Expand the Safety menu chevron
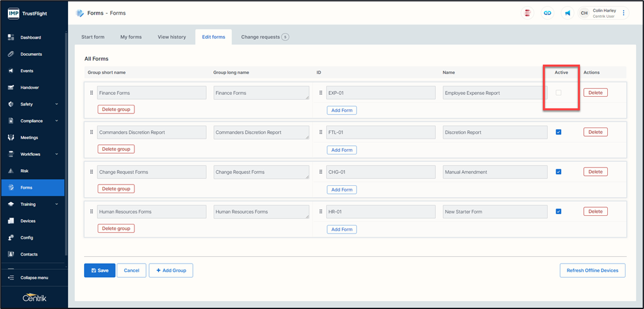The image size is (644, 309). coord(56,104)
